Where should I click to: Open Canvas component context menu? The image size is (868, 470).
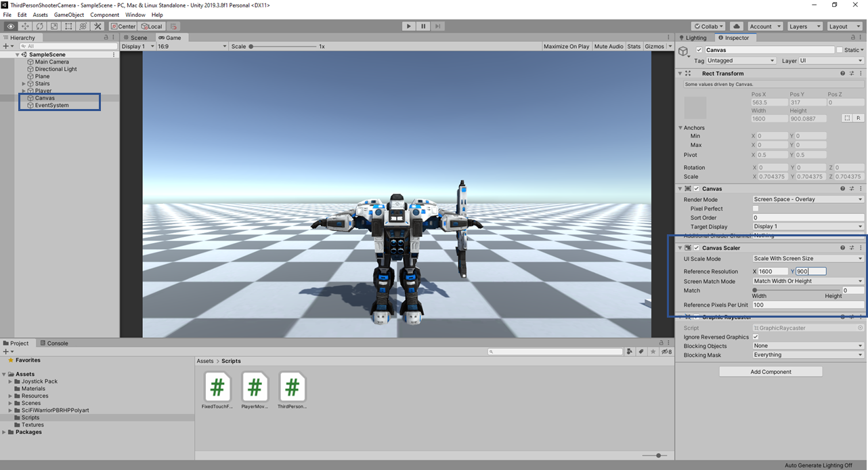point(861,189)
